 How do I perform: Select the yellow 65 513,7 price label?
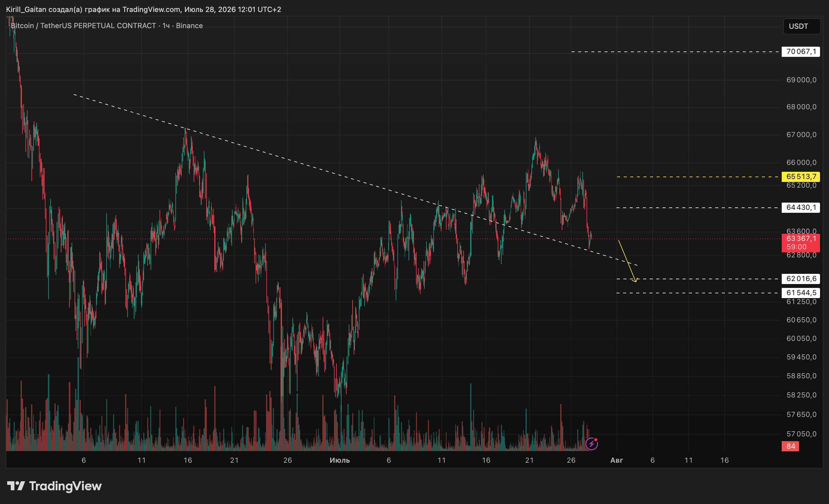pyautogui.click(x=801, y=177)
